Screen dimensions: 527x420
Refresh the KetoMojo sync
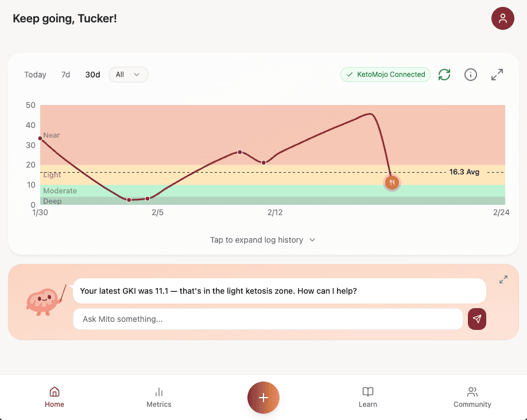444,75
